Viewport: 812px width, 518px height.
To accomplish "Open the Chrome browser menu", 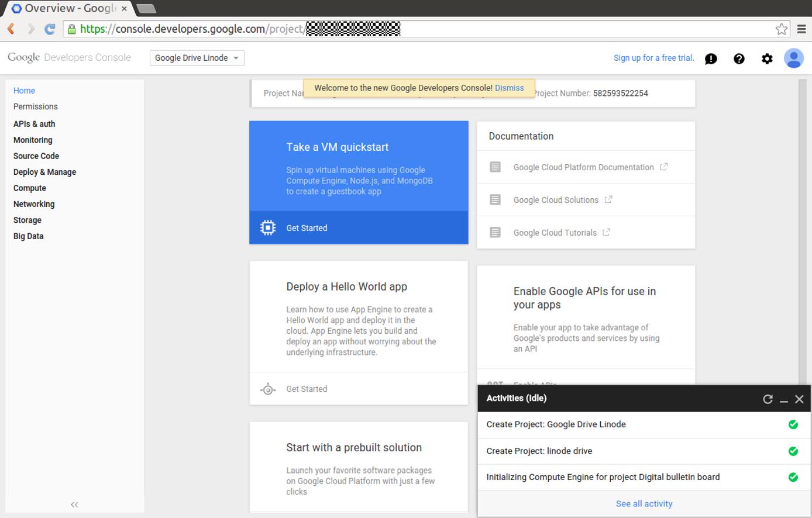I will click(801, 28).
